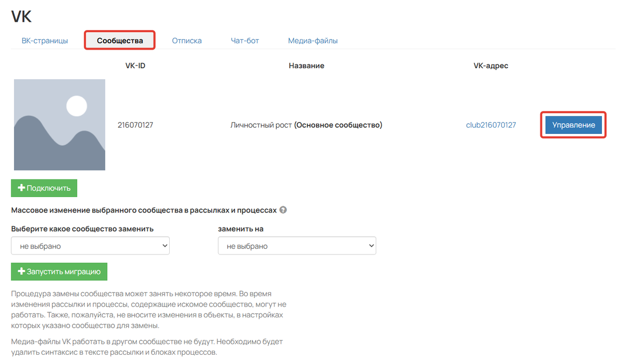
Task: Click the community avatar placeholder image
Action: pos(60,125)
